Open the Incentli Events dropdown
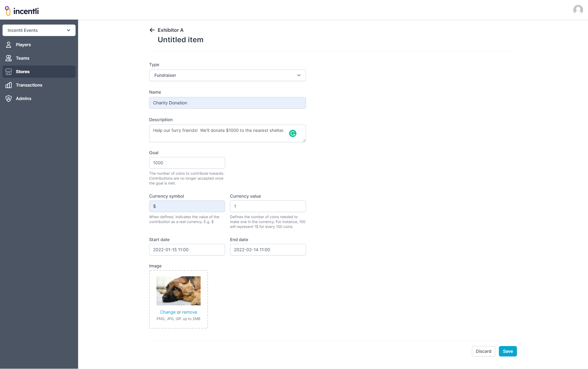This screenshot has width=588, height=369. pos(39,30)
